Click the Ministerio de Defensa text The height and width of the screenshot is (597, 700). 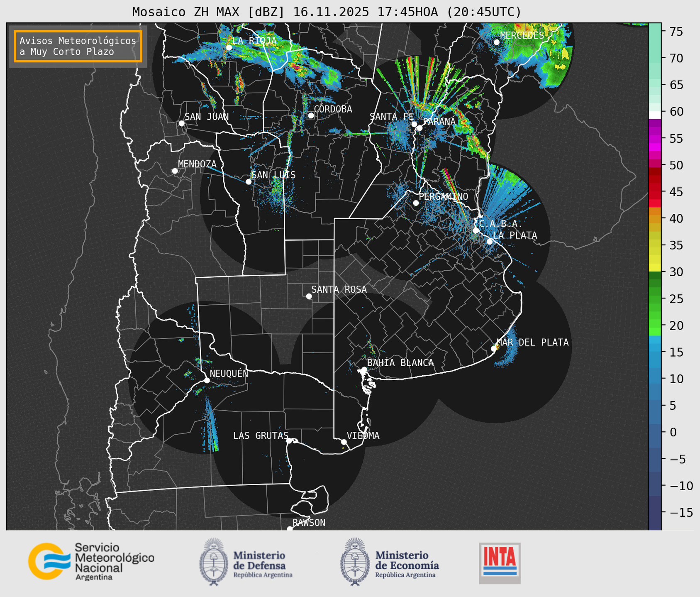[263, 564]
